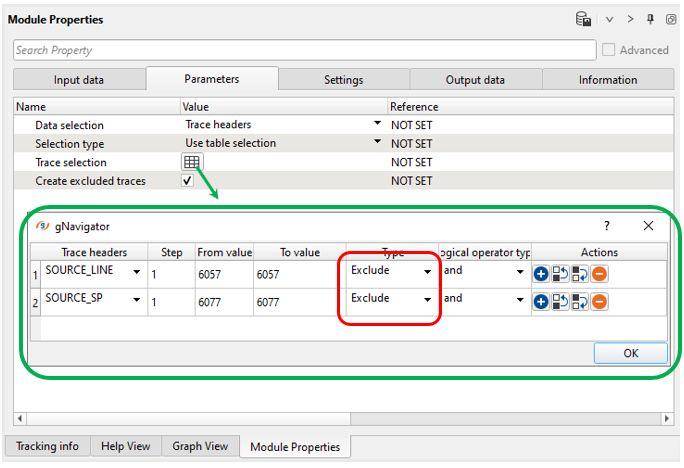Add a row after SOURCE_SP with plus icon
The height and width of the screenshot is (468, 684).
click(x=541, y=300)
